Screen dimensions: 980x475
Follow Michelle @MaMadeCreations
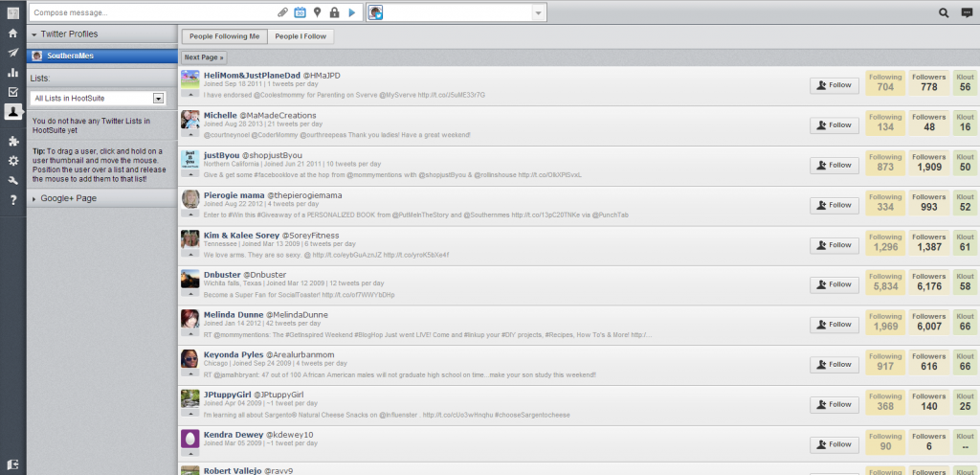(x=835, y=125)
